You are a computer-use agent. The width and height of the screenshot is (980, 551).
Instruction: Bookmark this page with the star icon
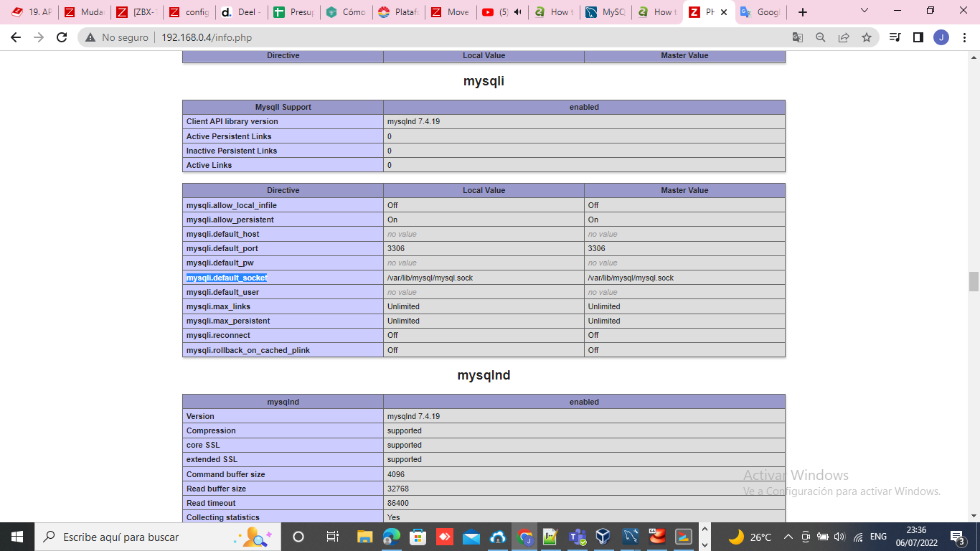tap(867, 37)
